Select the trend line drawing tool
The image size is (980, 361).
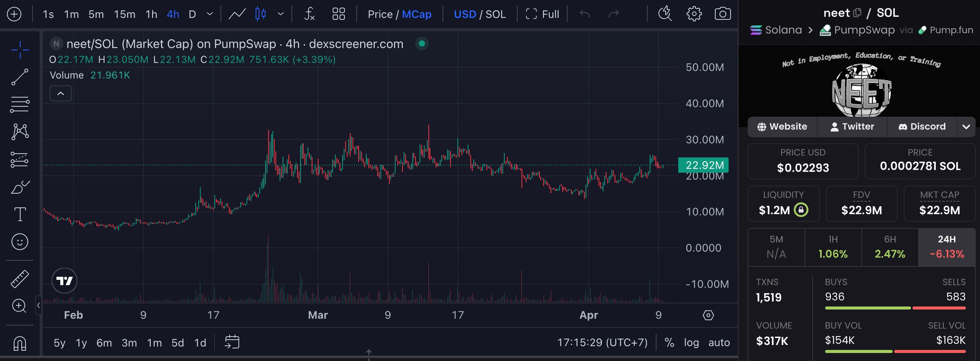click(x=20, y=77)
